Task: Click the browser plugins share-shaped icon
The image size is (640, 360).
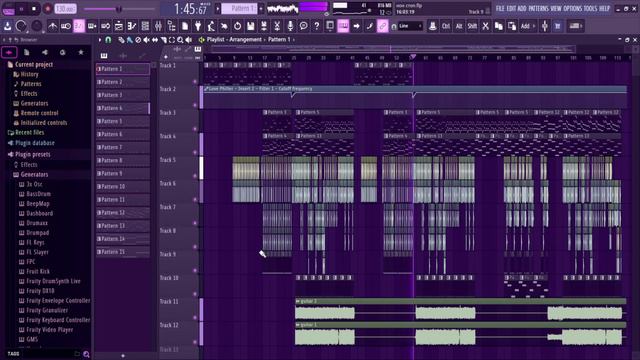Action: (44, 52)
